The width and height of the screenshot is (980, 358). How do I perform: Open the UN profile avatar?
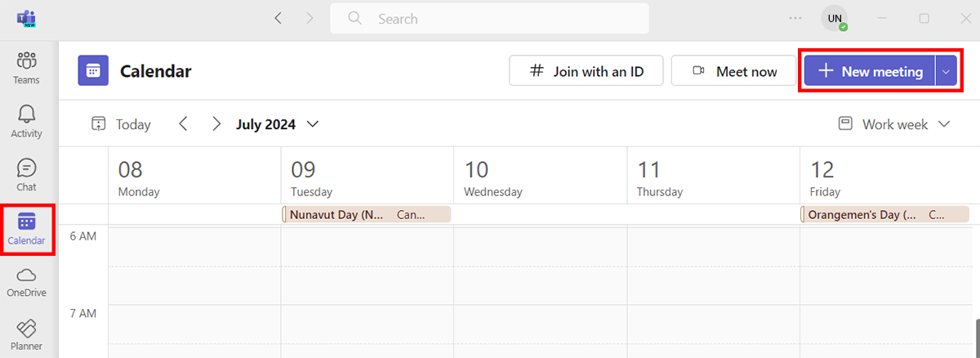pos(834,18)
